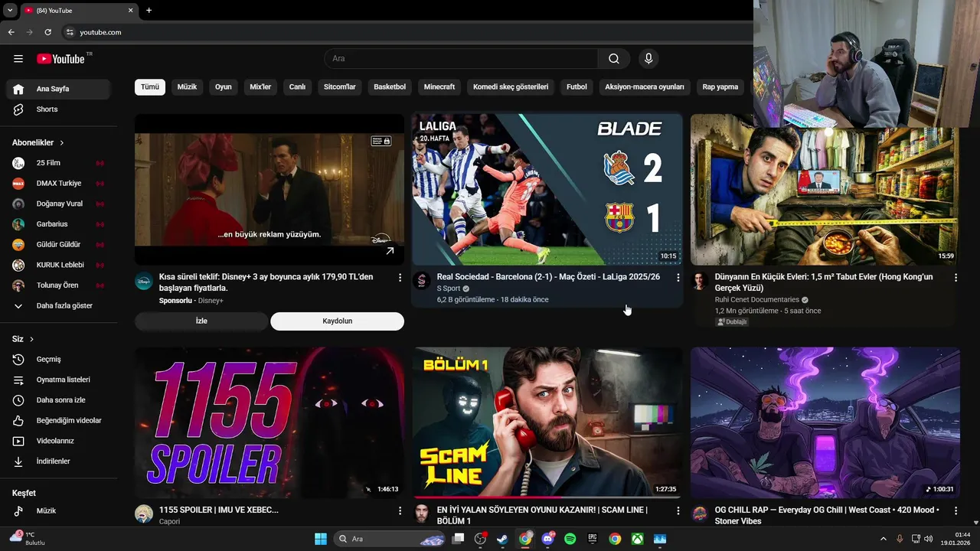980x551 pixels.
Task: Open KURUK Leblebi subscription channel
Action: [58, 265]
